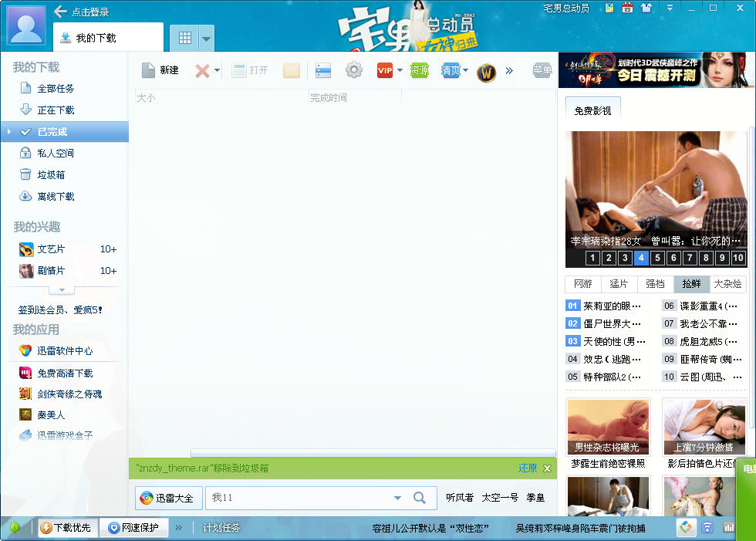
Task: Open the dropdown arrow beside delete X
Action: [x=217, y=70]
